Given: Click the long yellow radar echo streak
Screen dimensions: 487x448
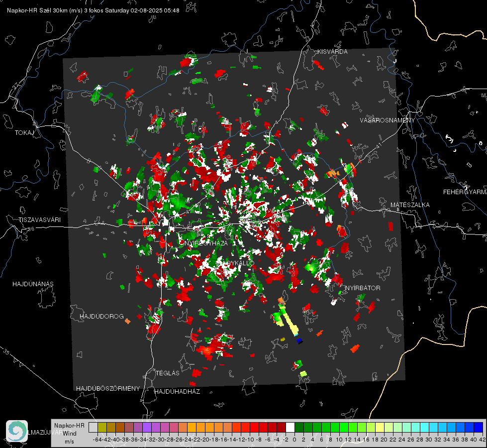Looking at the screenshot, I should click(292, 324).
